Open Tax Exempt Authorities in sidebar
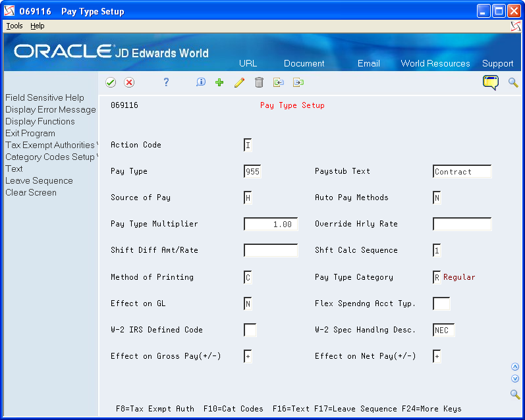This screenshot has width=525, height=420. (x=51, y=145)
